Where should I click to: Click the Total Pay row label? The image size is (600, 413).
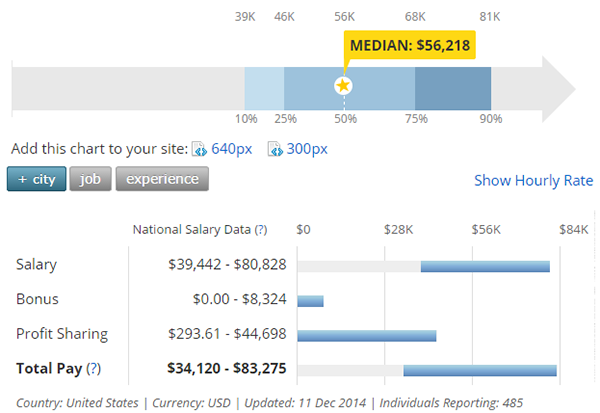[49, 368]
